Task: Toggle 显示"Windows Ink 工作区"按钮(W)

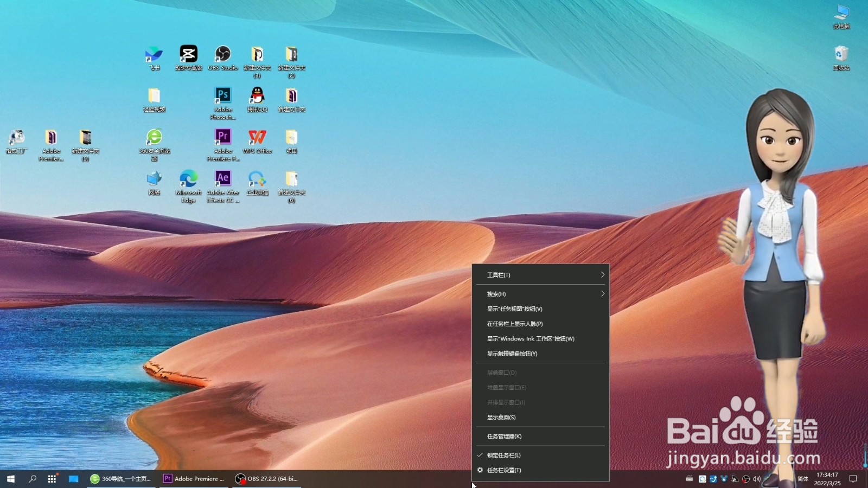Action: pos(540,338)
